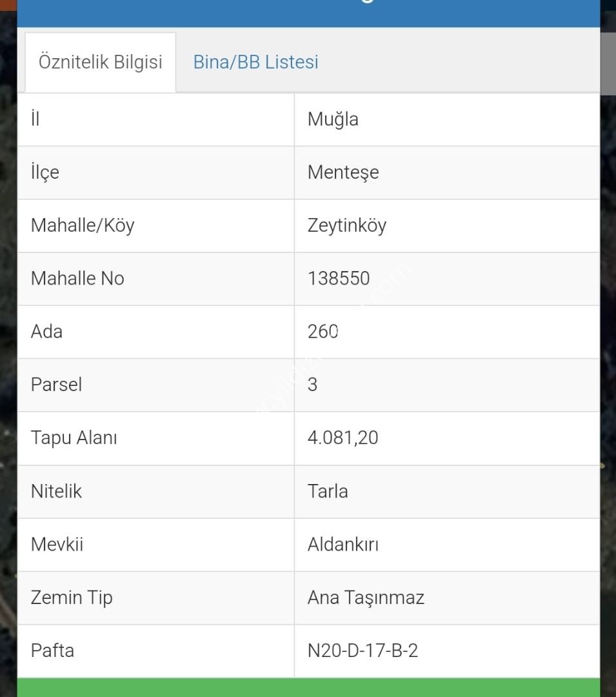
Task: Select the Zeytinköy neighborhood value
Action: point(347,226)
